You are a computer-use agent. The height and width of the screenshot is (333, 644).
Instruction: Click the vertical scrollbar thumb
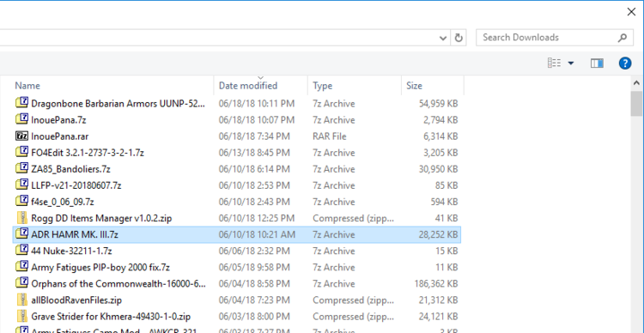pos(636,104)
